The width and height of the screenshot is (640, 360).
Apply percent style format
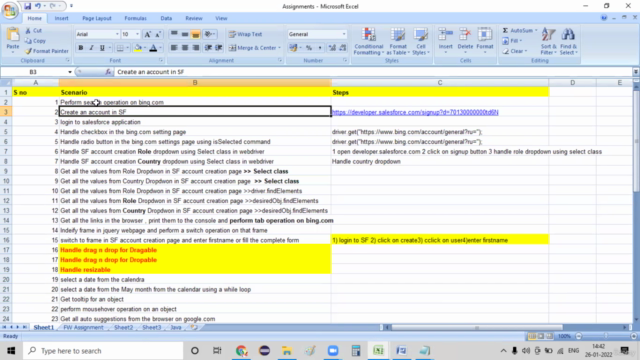pos(309,48)
